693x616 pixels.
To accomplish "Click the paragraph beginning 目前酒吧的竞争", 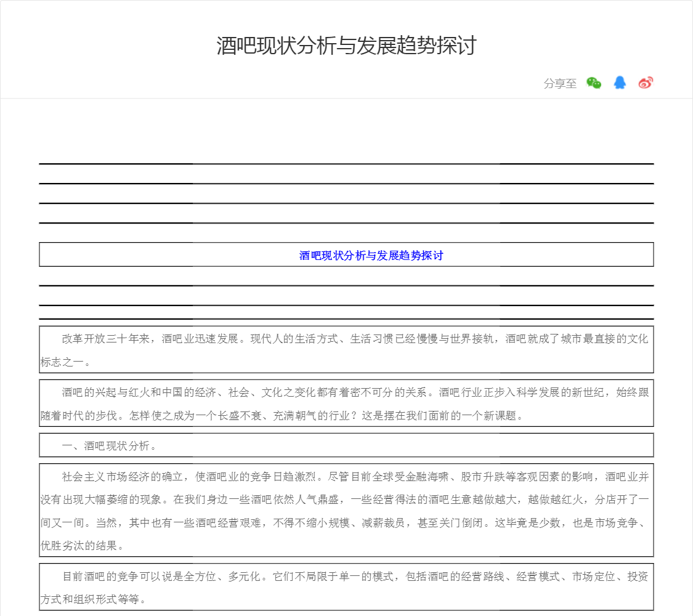I will pos(346,587).
